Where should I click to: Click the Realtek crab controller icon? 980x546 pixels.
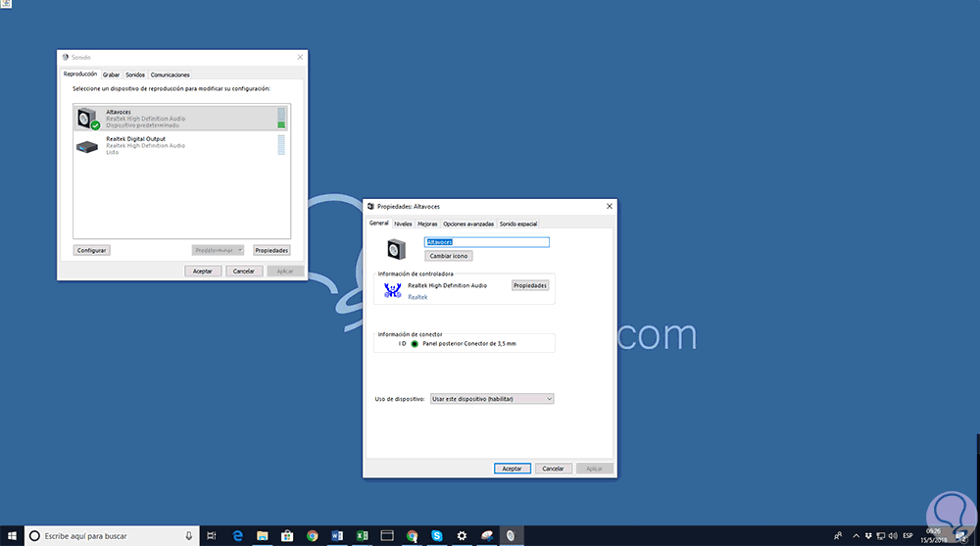393,290
